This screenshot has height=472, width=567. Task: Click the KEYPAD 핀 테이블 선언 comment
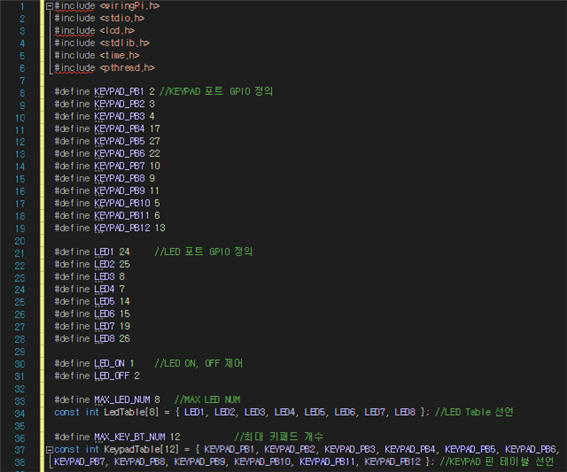click(x=497, y=462)
